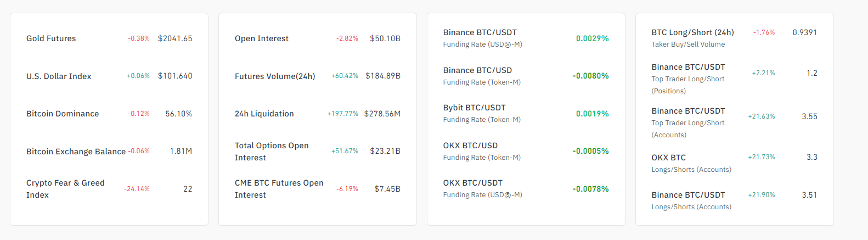This screenshot has height=240, width=868.
Task: Select the Bitcoin Dominance row
Action: pos(63,114)
